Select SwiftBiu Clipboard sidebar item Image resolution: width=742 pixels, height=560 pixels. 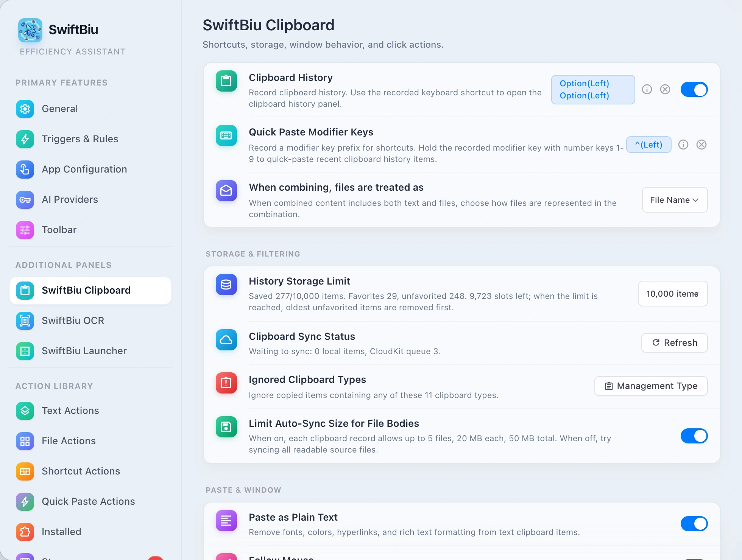[90, 291]
